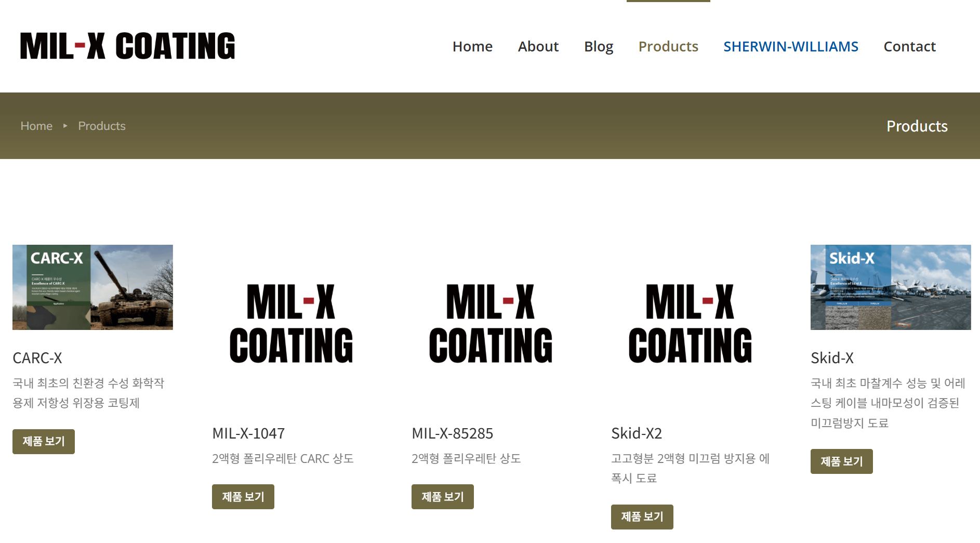980x543 pixels.
Task: Open the SHERWIN-WILLIAMS menu link
Action: pos(790,46)
